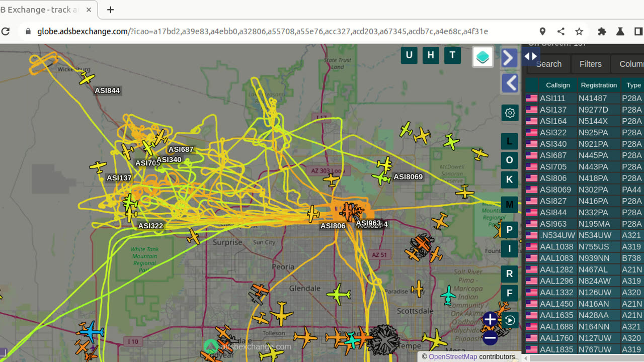The height and width of the screenshot is (362, 644).
Task: Open the Filters tab
Action: click(590, 64)
